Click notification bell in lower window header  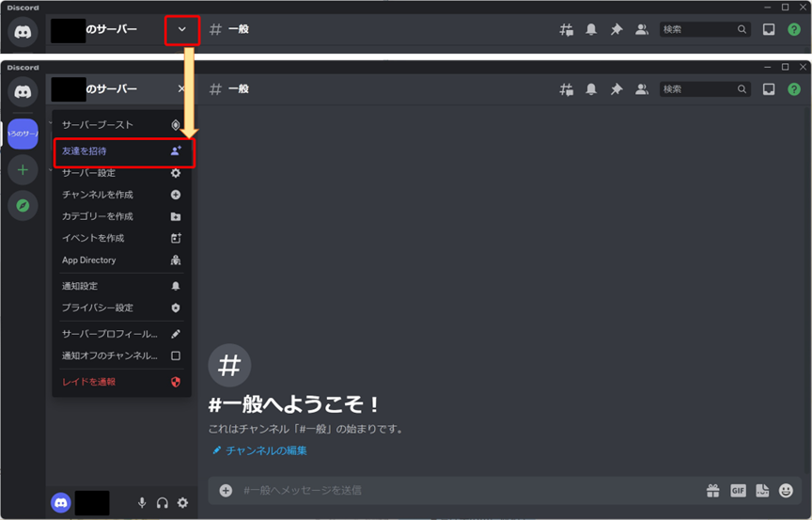tap(591, 89)
